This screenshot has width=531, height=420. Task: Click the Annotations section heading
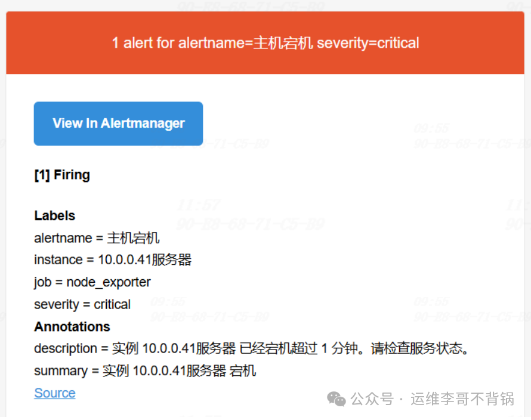pyautogui.click(x=72, y=327)
